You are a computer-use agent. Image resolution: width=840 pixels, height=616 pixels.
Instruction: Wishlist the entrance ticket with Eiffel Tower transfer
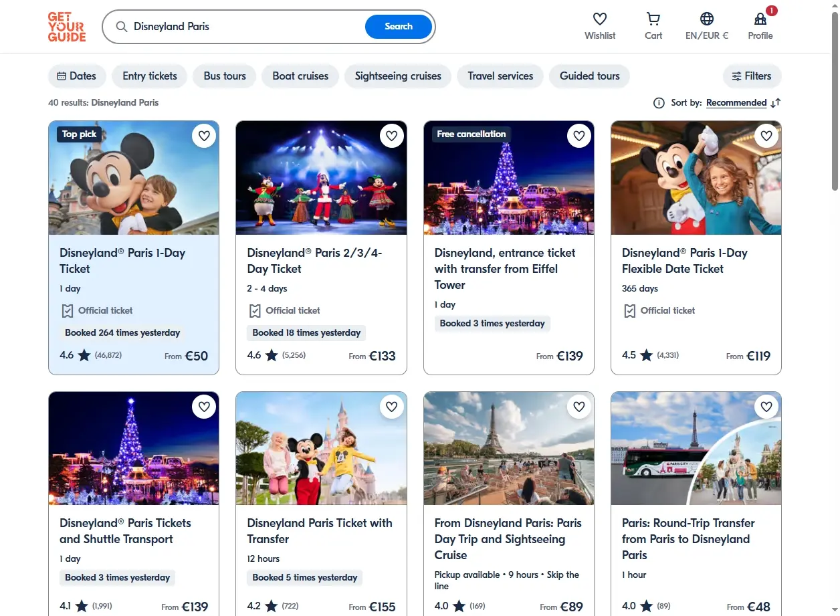tap(579, 136)
